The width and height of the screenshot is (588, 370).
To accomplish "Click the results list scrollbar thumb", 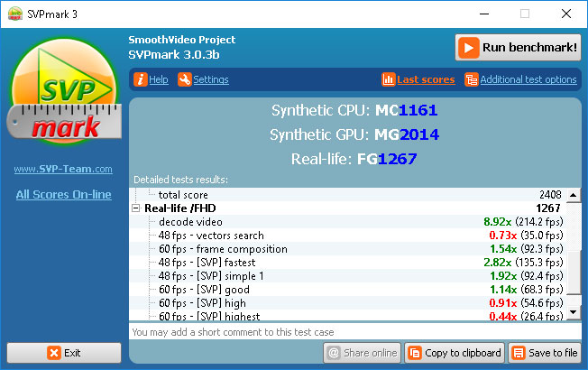I will point(573,272).
